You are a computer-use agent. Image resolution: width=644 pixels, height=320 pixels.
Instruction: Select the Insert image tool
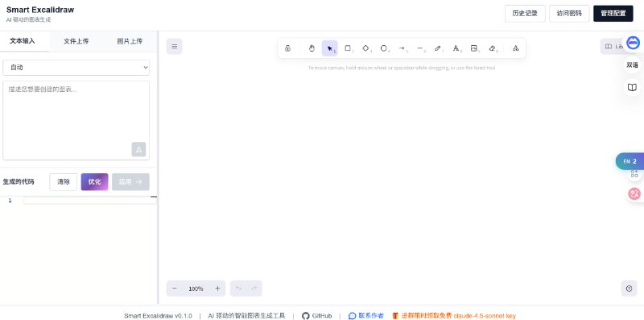point(474,48)
